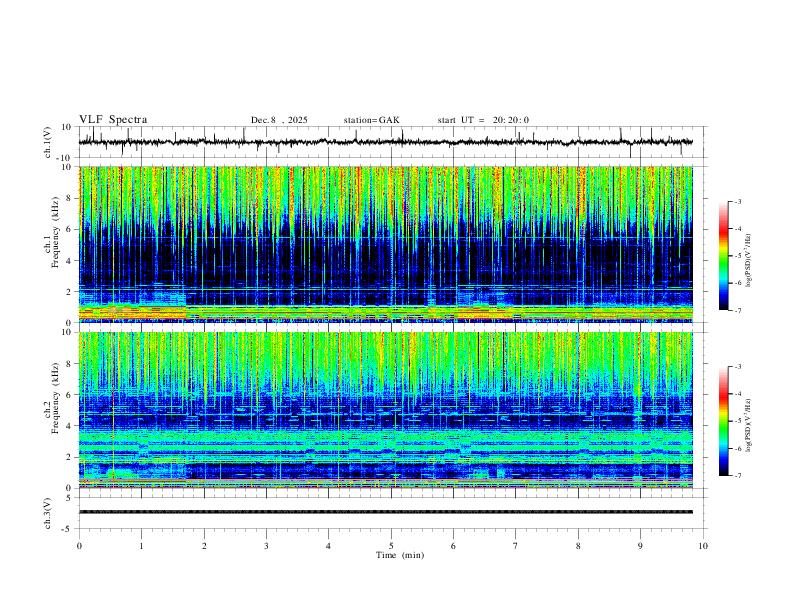This screenshot has width=792, height=612.
Task: Click the ch.1 "Frequency (kHz)" axis label
Action: 55,232
